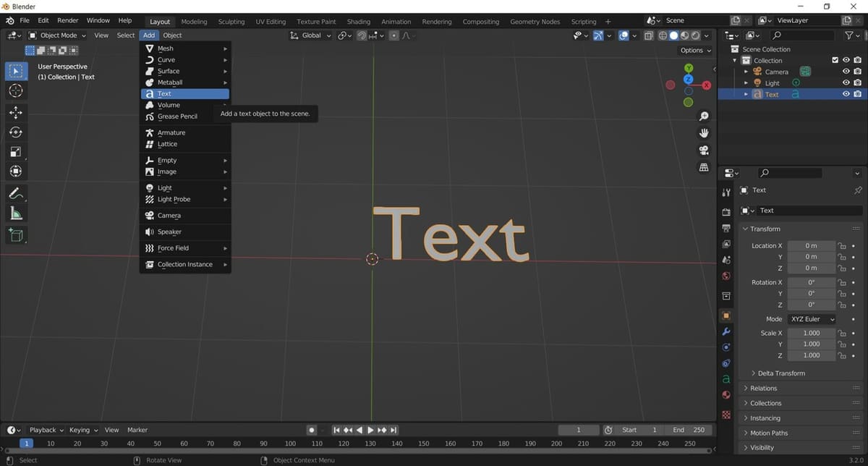Image resolution: width=868 pixels, height=466 pixels.
Task: Disable Camera object in renders
Action: pos(857,72)
